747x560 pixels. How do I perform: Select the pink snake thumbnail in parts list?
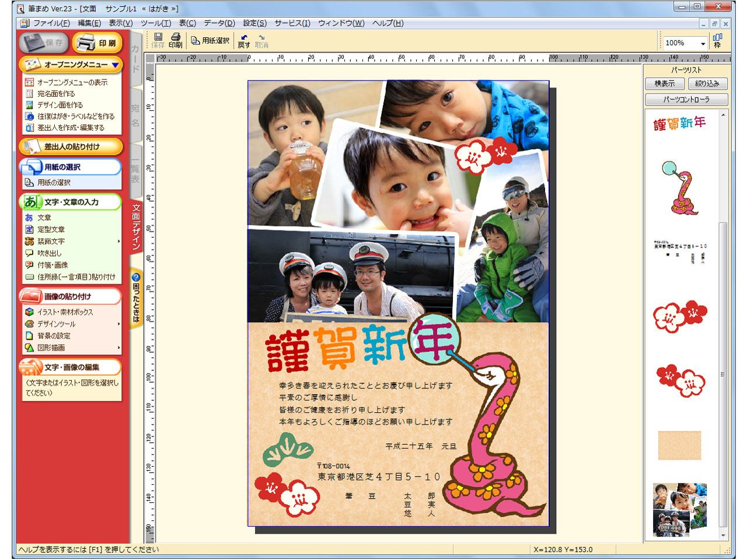click(x=680, y=188)
